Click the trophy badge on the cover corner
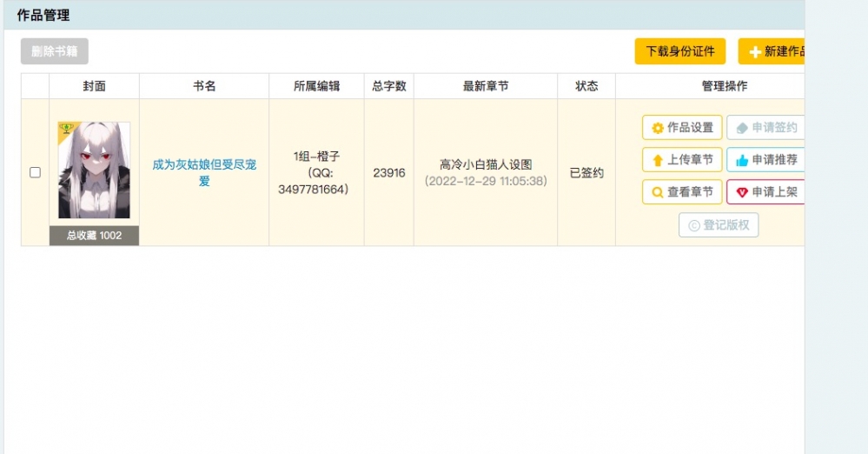This screenshot has width=868, height=454. (65, 129)
